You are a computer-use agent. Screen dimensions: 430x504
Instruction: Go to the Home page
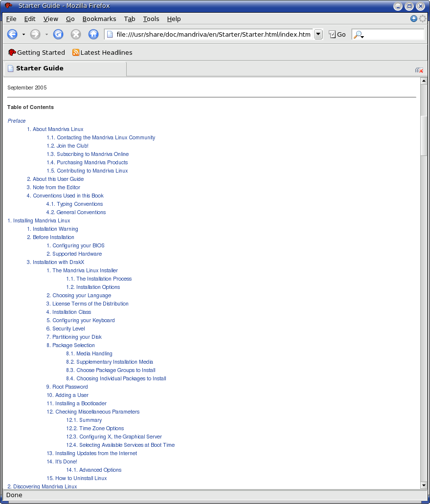pos(93,34)
